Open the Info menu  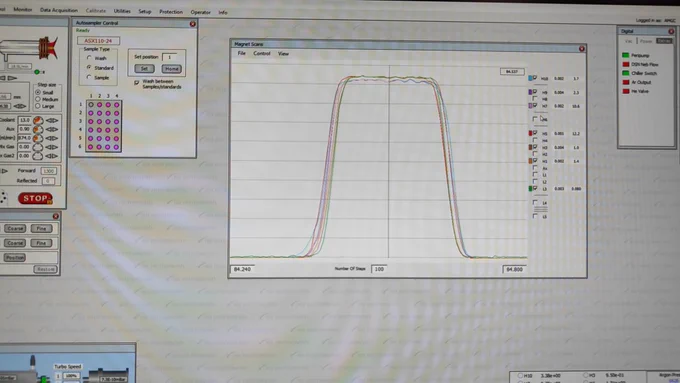222,12
